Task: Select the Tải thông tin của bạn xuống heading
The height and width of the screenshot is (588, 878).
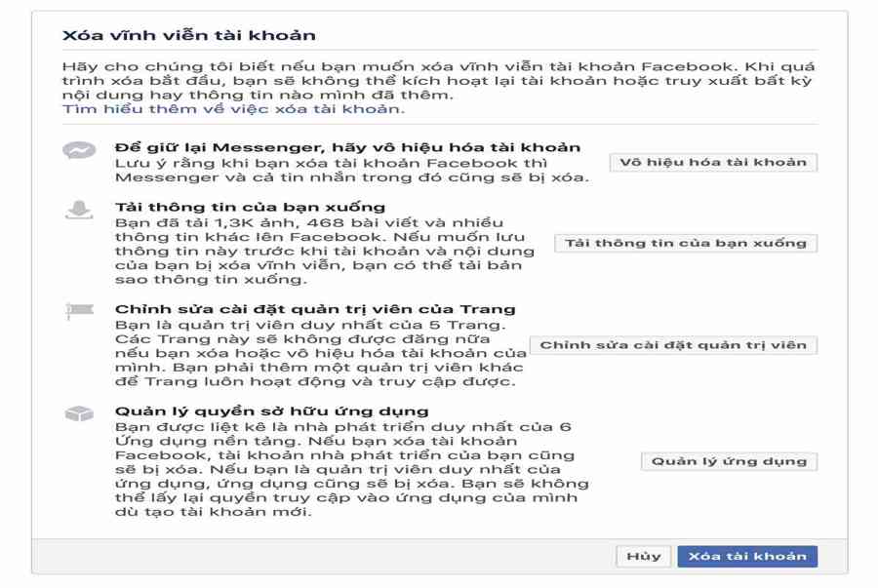Action: pos(250,207)
